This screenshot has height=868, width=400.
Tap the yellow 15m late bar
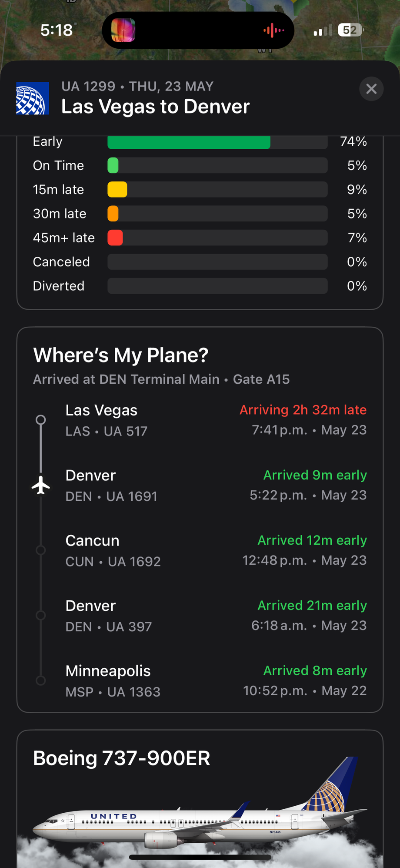[117, 190]
